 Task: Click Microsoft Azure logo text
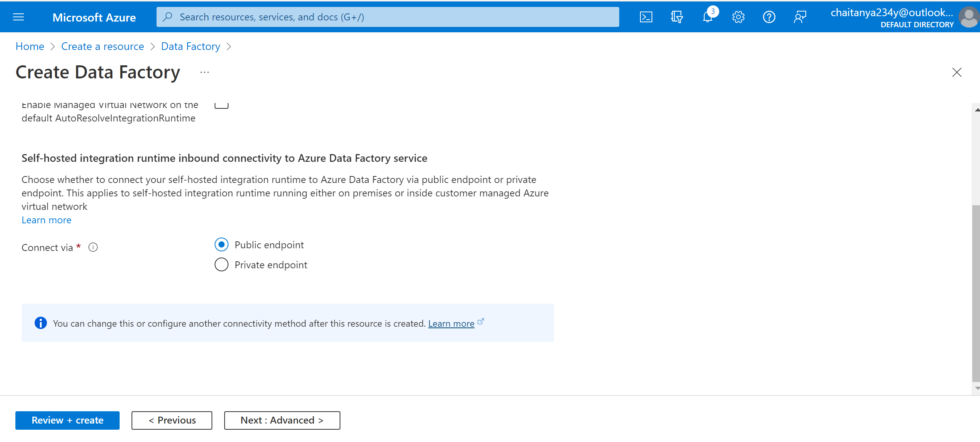click(94, 17)
